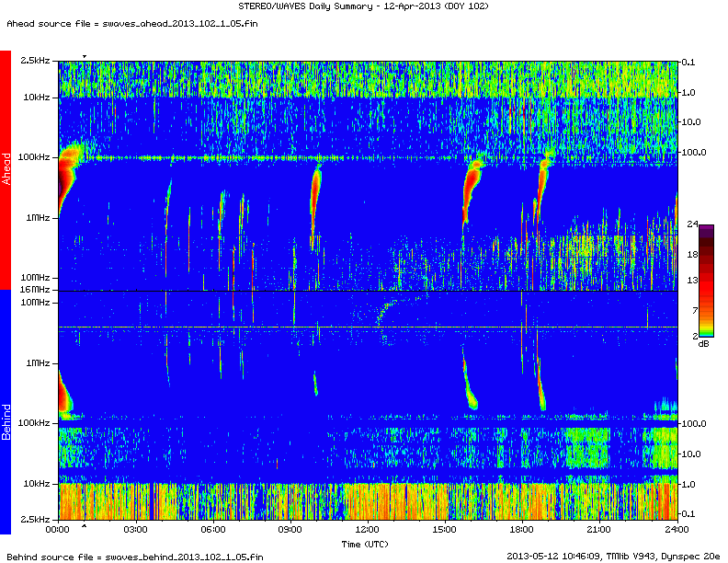Select the 12:00 tick on the time axis

tap(368, 530)
